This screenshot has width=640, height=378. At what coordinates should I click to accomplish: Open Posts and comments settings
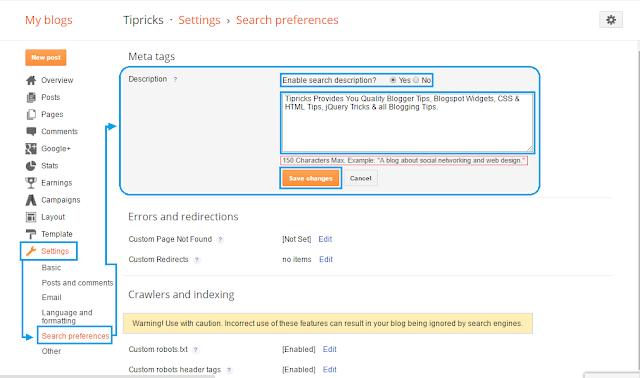[x=77, y=283]
